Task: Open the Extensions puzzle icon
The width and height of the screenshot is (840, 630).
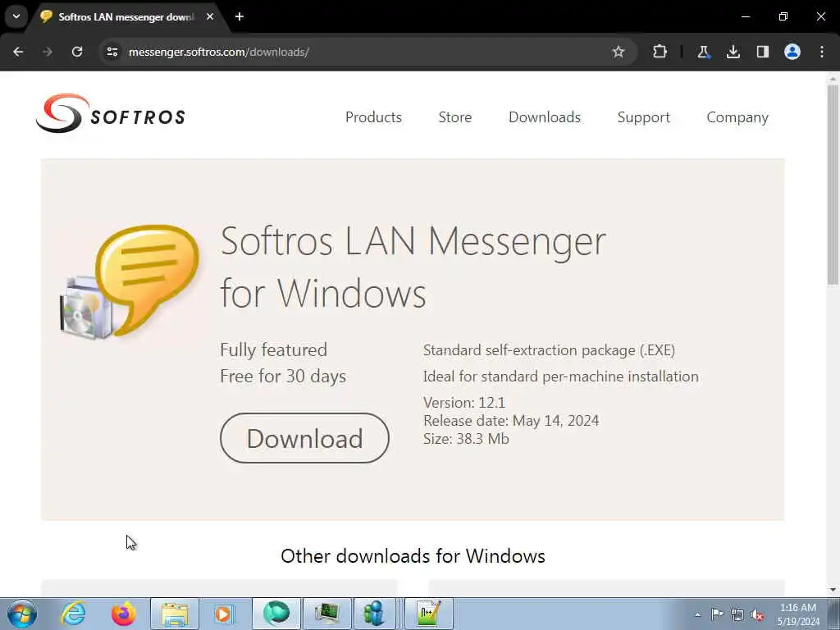Action: [660, 52]
